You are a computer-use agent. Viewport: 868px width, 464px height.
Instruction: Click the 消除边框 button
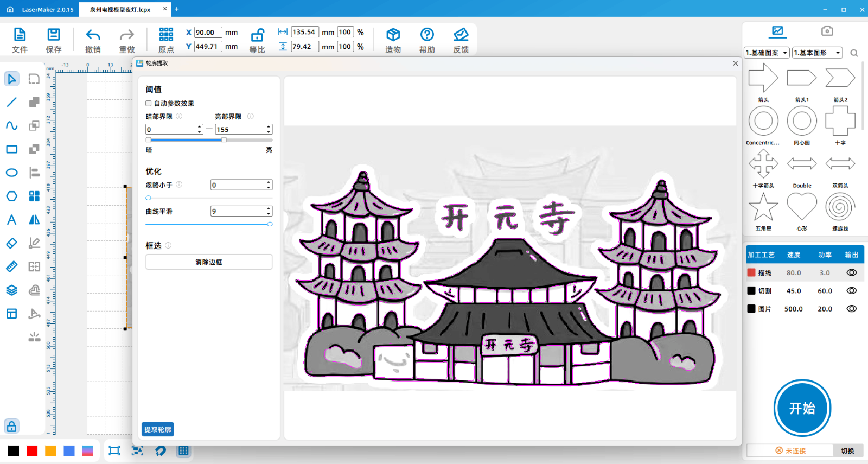[209, 262]
